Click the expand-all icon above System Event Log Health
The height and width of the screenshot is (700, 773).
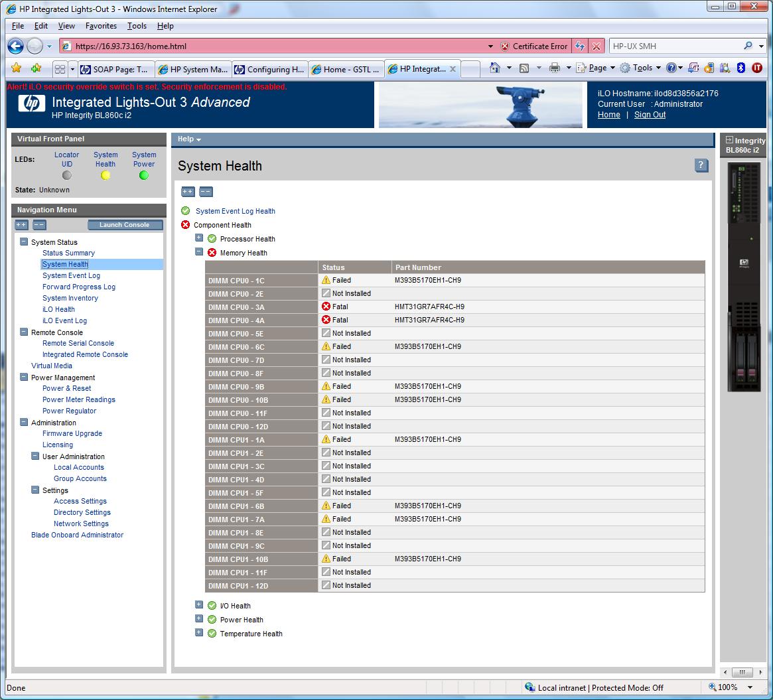point(188,192)
